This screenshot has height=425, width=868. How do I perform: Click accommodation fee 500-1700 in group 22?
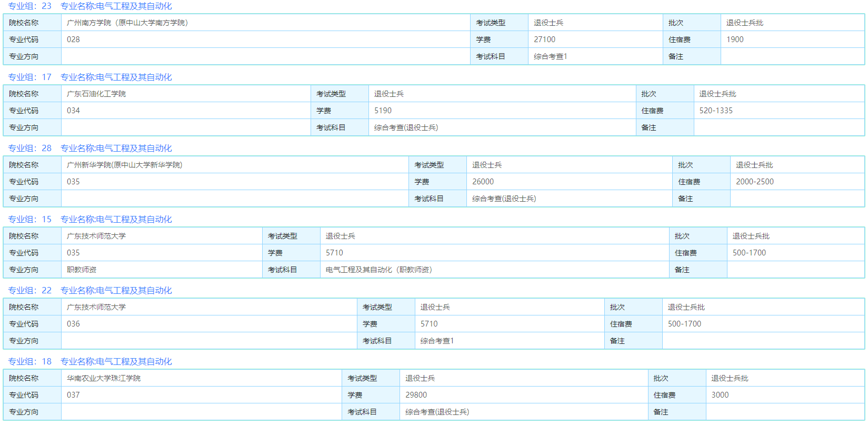pos(684,324)
